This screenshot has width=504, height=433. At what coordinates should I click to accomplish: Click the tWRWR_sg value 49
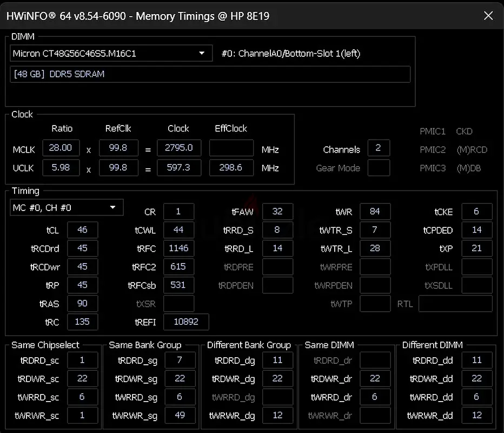point(180,415)
